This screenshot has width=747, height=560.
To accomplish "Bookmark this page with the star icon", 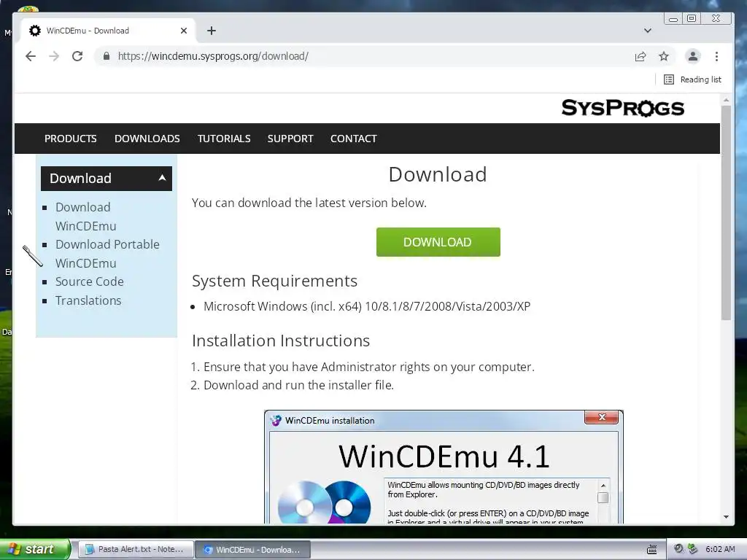I will (664, 56).
